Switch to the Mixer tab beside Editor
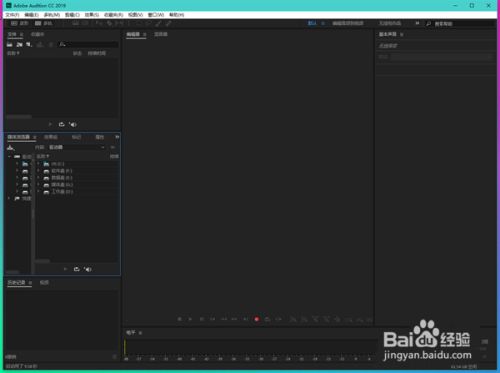This screenshot has width=500, height=373. click(161, 34)
